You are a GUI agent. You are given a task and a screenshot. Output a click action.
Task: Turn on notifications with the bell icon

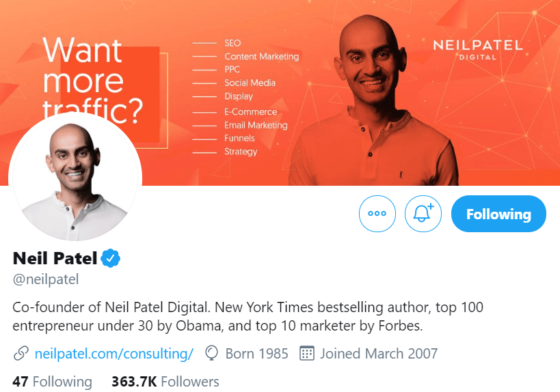[423, 214]
